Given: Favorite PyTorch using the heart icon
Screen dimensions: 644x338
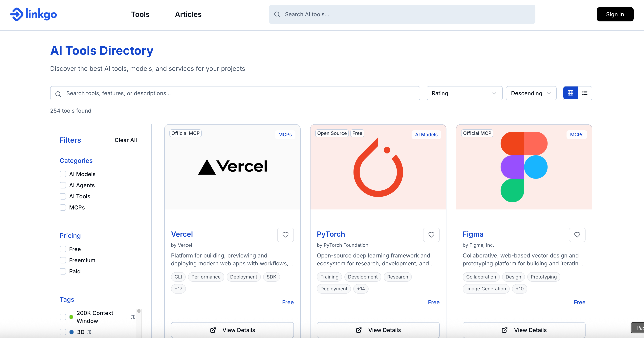Looking at the screenshot, I should (431, 235).
